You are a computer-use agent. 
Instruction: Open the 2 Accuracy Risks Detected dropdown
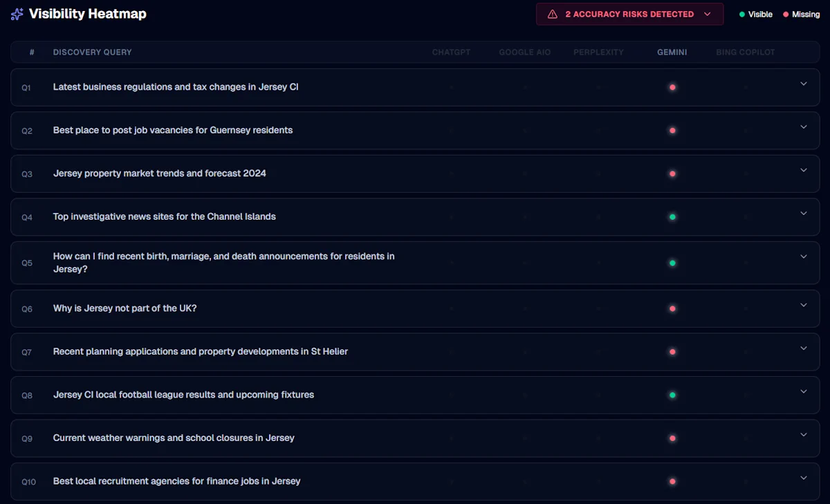click(x=629, y=14)
